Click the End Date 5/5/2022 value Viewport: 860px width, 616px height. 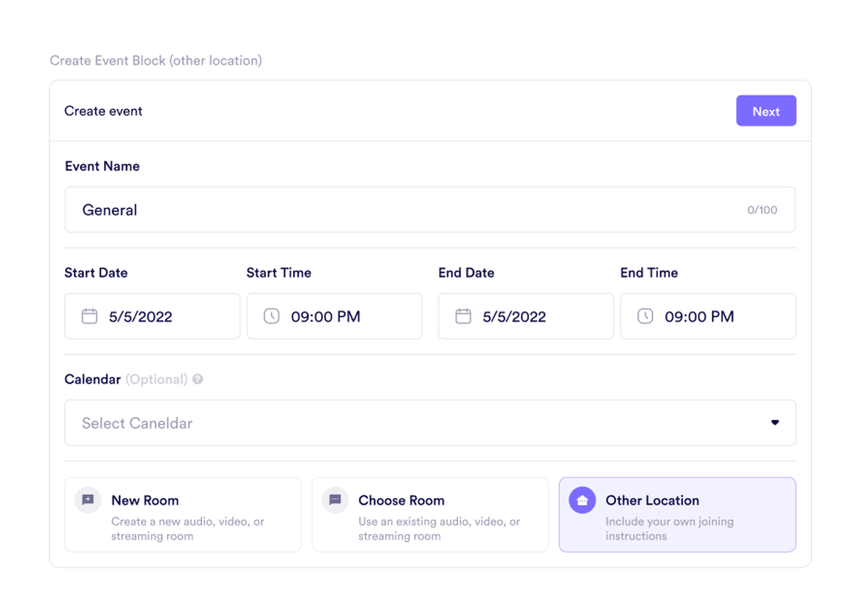515,317
